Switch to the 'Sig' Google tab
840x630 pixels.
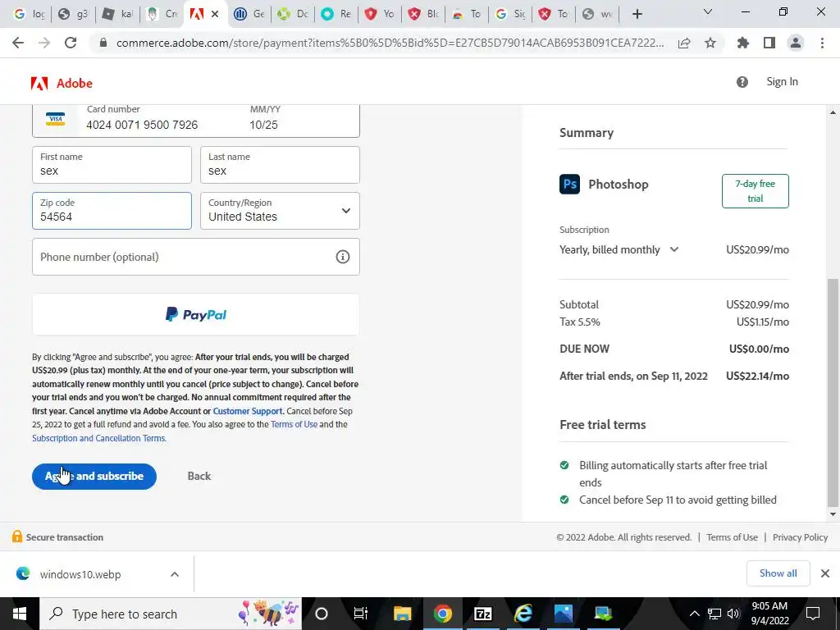pos(510,15)
